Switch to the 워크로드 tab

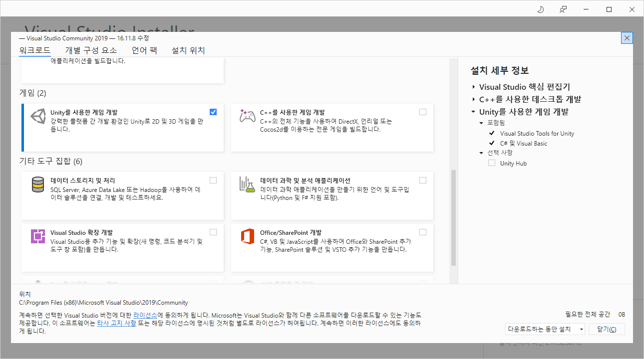pyautogui.click(x=35, y=50)
